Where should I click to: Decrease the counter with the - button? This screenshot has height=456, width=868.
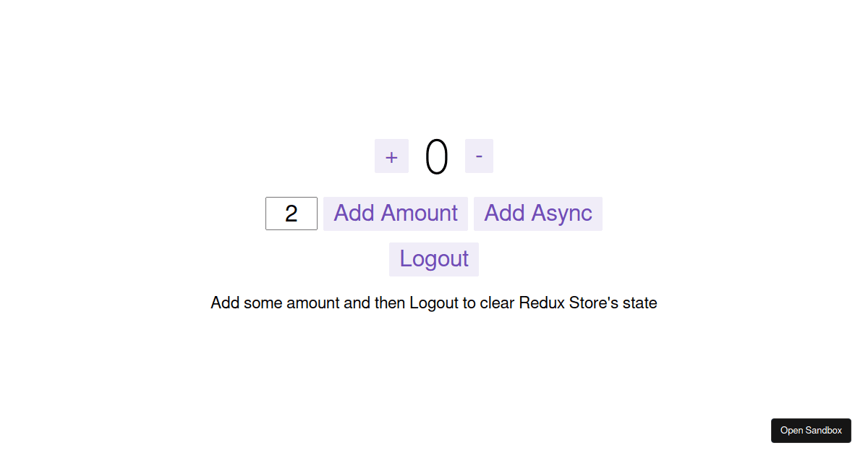pyautogui.click(x=479, y=156)
